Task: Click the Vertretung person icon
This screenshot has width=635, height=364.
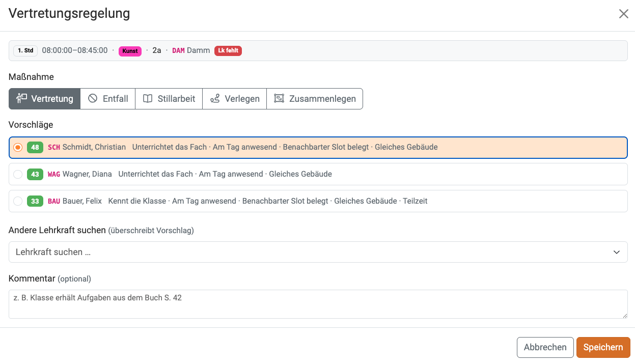Action: [21, 98]
